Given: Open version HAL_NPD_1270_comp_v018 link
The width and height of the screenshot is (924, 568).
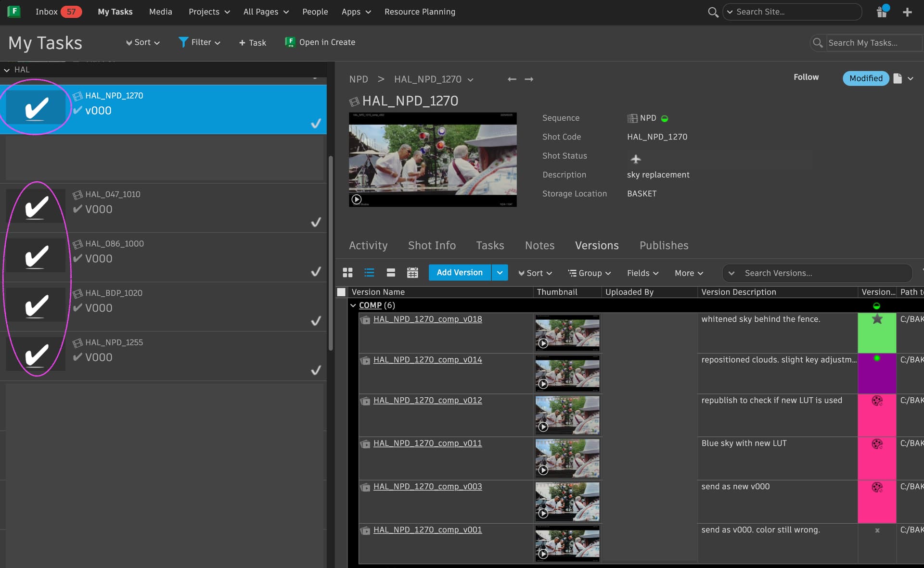Looking at the screenshot, I should pyautogui.click(x=427, y=319).
